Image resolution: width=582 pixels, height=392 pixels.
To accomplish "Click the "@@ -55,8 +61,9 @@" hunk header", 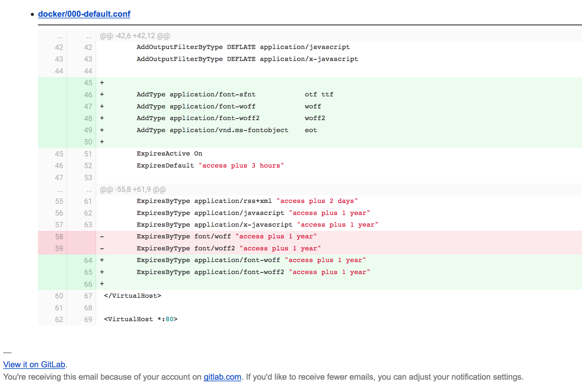I will pyautogui.click(x=133, y=189).
